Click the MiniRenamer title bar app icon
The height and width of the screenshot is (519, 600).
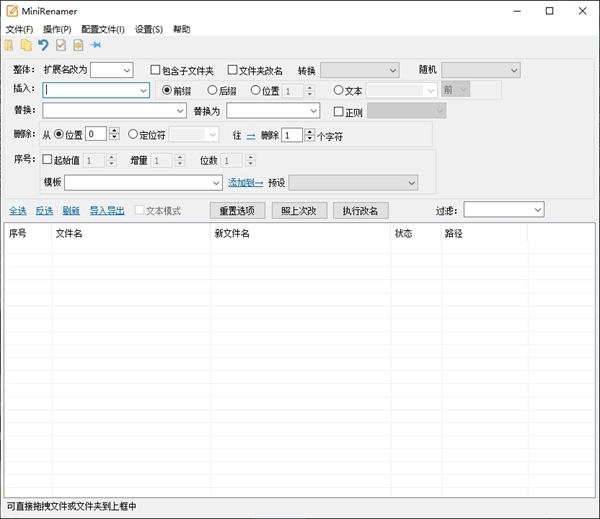click(x=11, y=11)
